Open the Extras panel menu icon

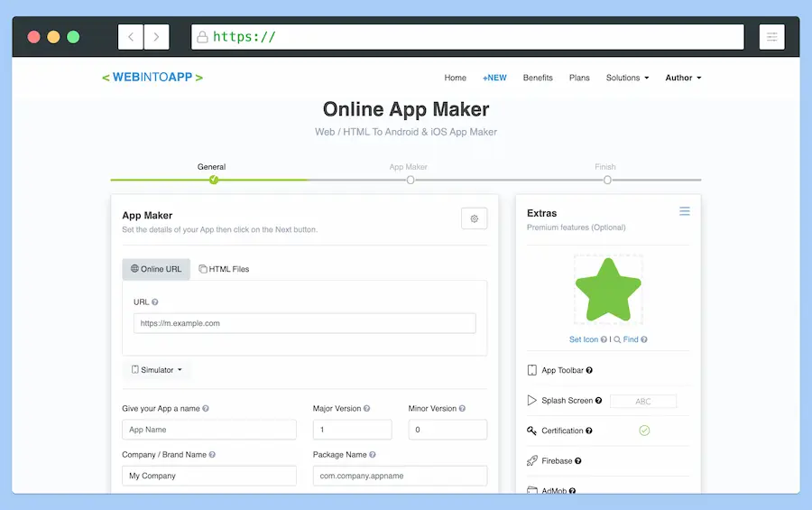[x=685, y=211]
